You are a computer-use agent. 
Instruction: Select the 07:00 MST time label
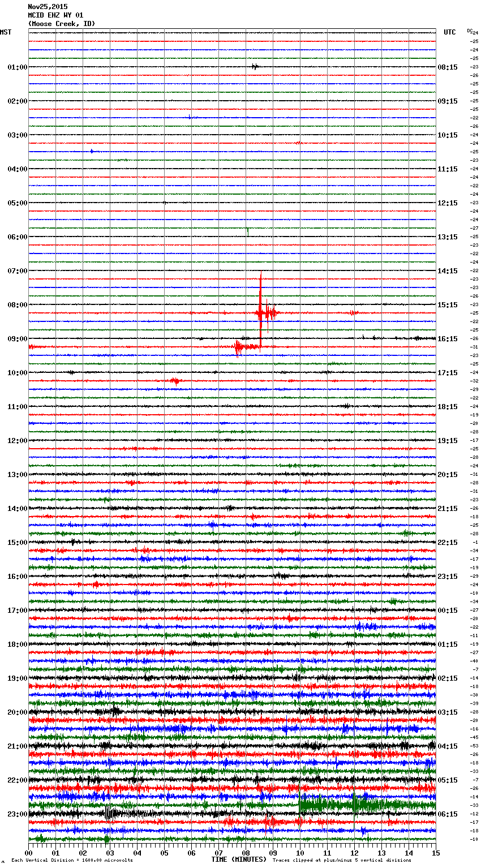18,271
